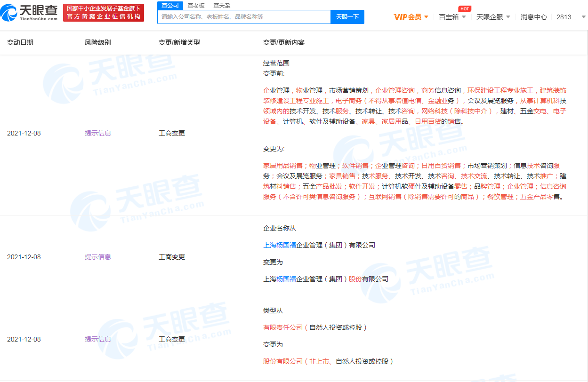This screenshot has width=588, height=382.
Task: Click 提示信息 in the 企业名称 change row
Action: 98,257
